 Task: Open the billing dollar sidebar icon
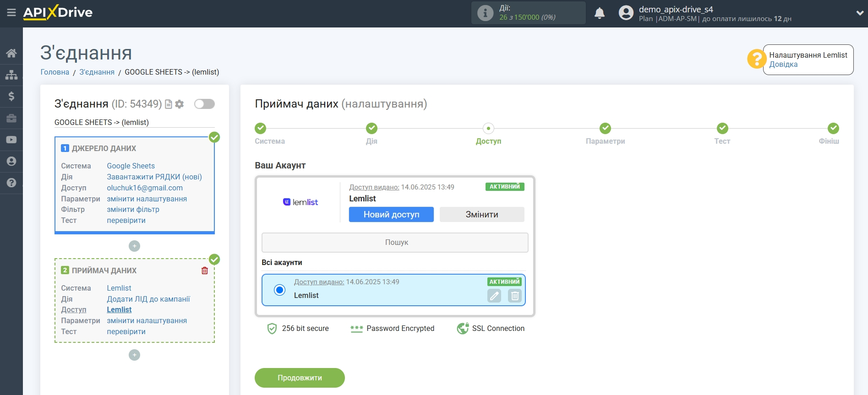(11, 96)
